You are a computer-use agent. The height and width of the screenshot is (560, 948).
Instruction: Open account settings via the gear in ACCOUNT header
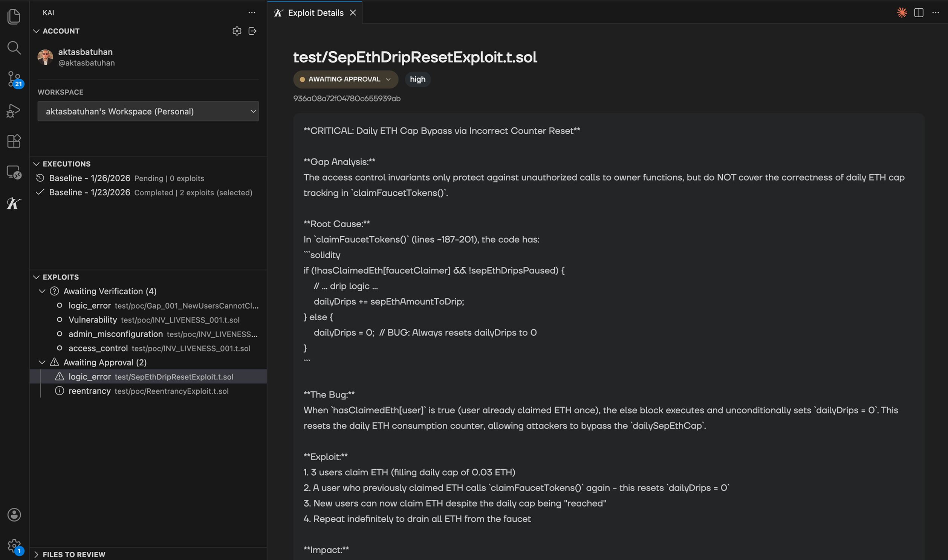(x=237, y=31)
